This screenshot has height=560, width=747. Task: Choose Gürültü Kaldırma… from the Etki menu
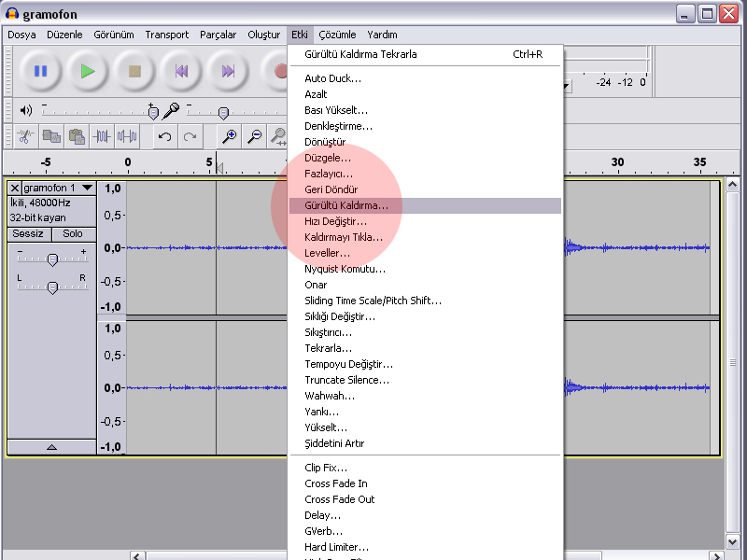pyautogui.click(x=346, y=205)
